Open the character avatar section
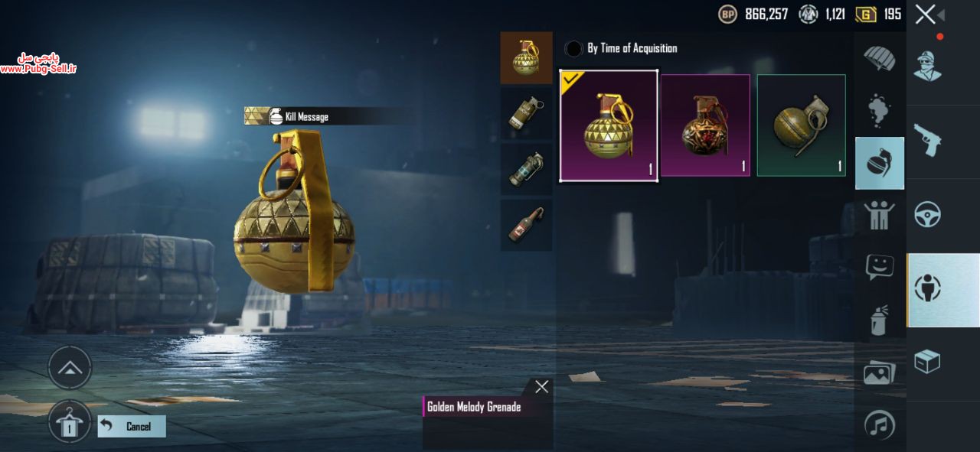The image size is (980, 452). [927, 67]
